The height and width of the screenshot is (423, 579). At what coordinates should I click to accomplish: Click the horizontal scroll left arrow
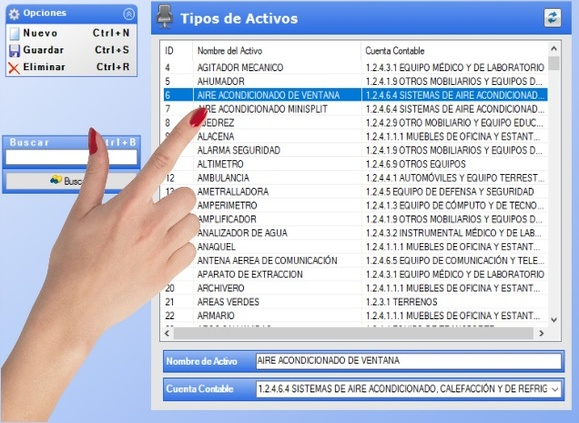click(x=167, y=333)
